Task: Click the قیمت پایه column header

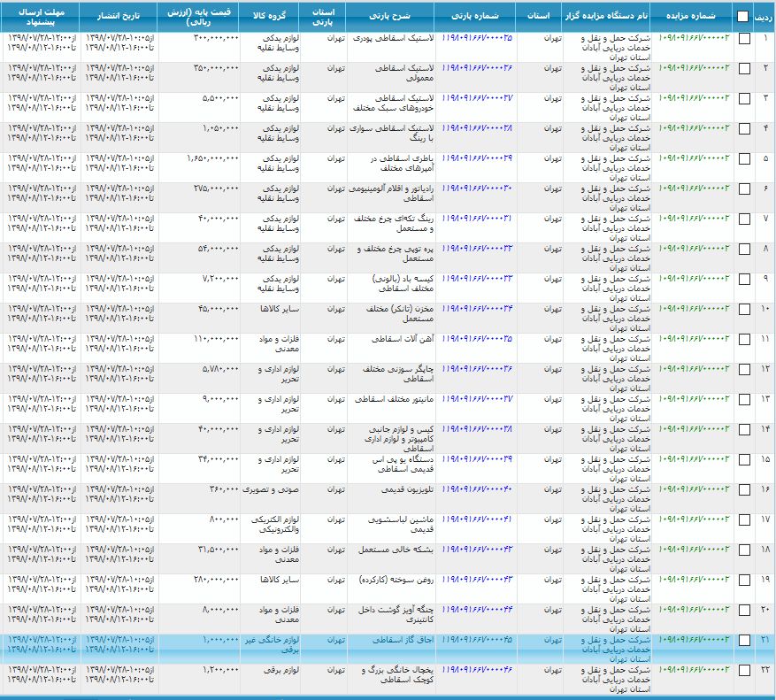Action: coord(198,17)
